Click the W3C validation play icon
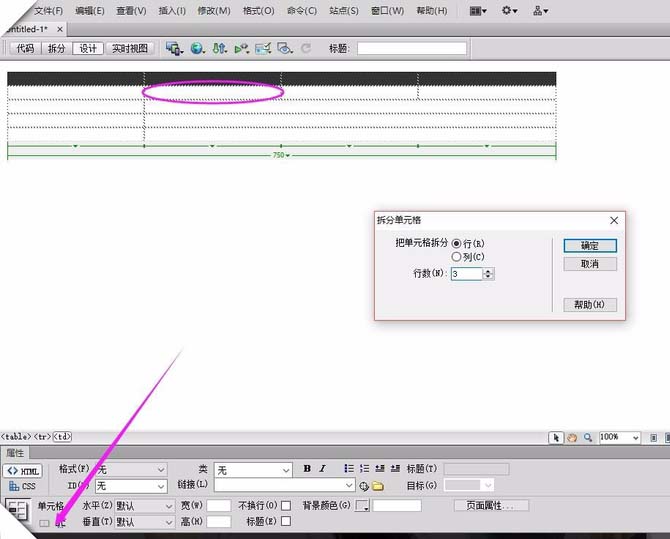The height and width of the screenshot is (539, 670). pos(242,49)
